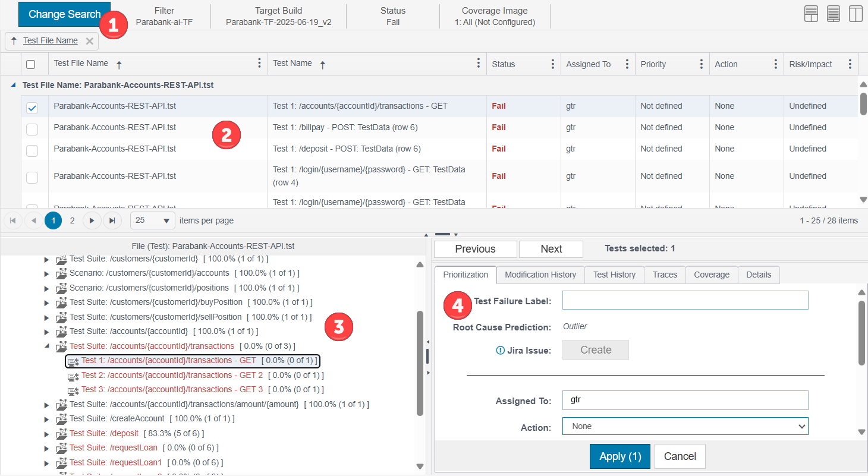Click the Change Search button

click(64, 14)
